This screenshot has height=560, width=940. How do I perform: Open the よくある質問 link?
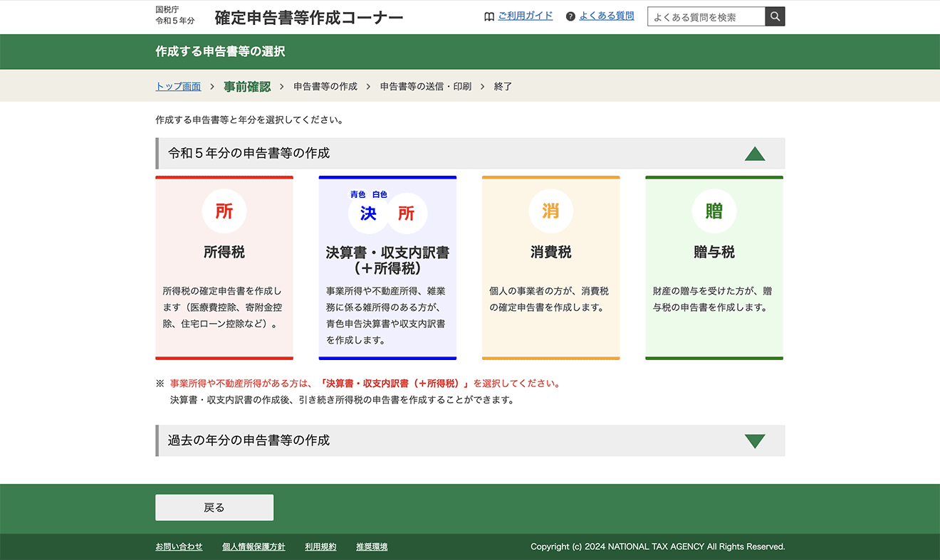click(x=607, y=16)
